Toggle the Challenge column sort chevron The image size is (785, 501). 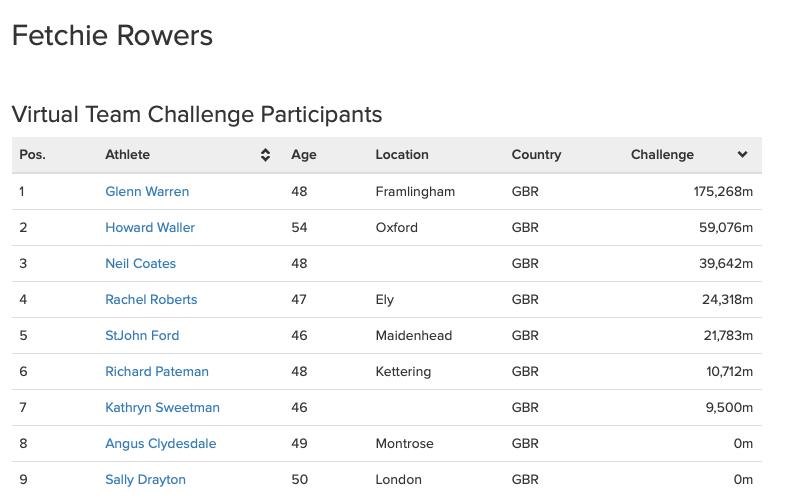coord(742,154)
